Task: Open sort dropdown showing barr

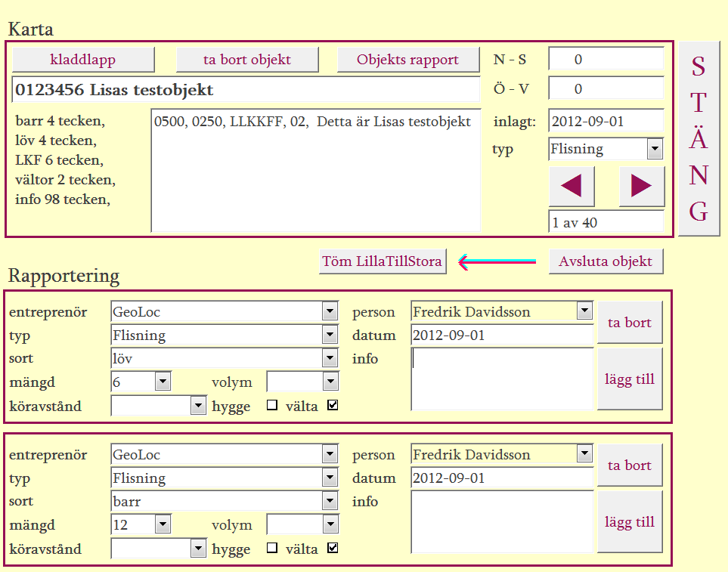Action: coord(330,500)
